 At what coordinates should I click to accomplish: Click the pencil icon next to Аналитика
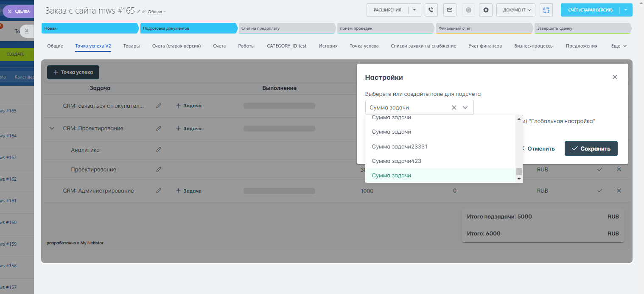pyautogui.click(x=159, y=150)
